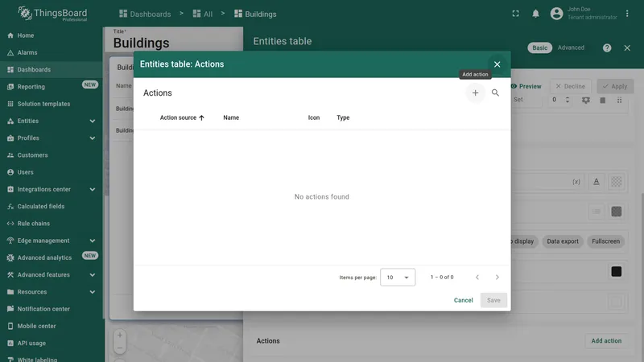Close the Entities table editor panel
This screenshot has width=644, height=362.
(627, 48)
